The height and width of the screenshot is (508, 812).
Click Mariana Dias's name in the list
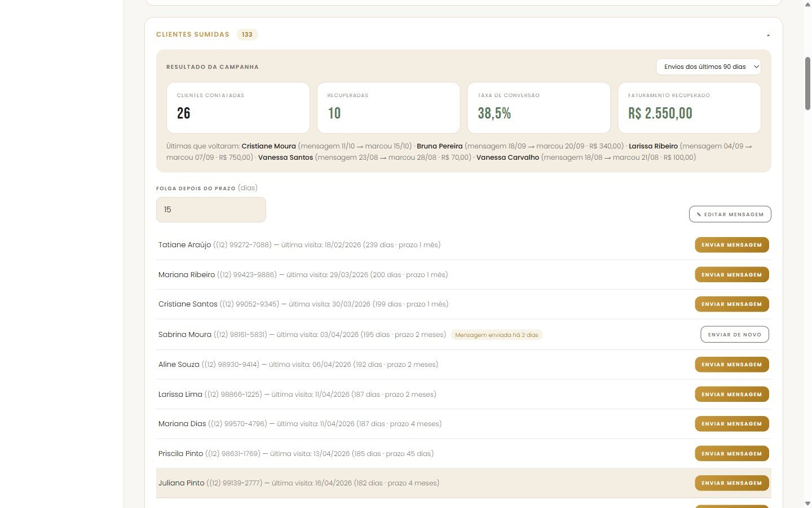182,424
